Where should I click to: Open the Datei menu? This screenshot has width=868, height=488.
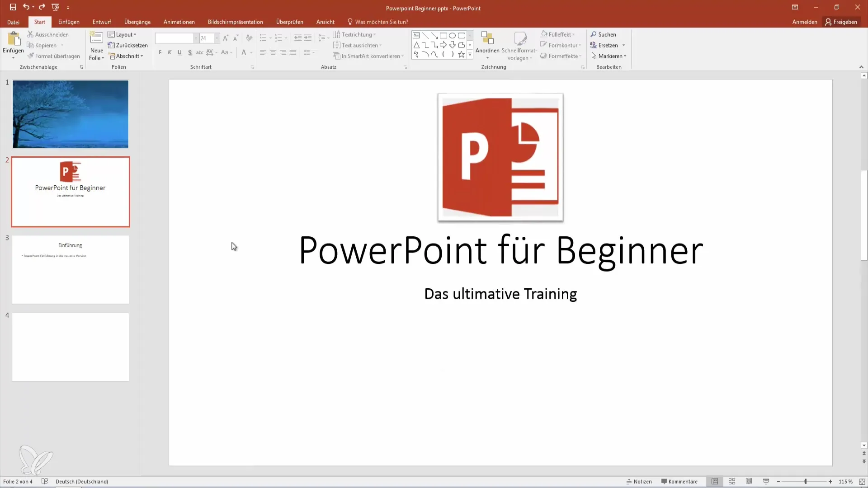click(x=14, y=22)
